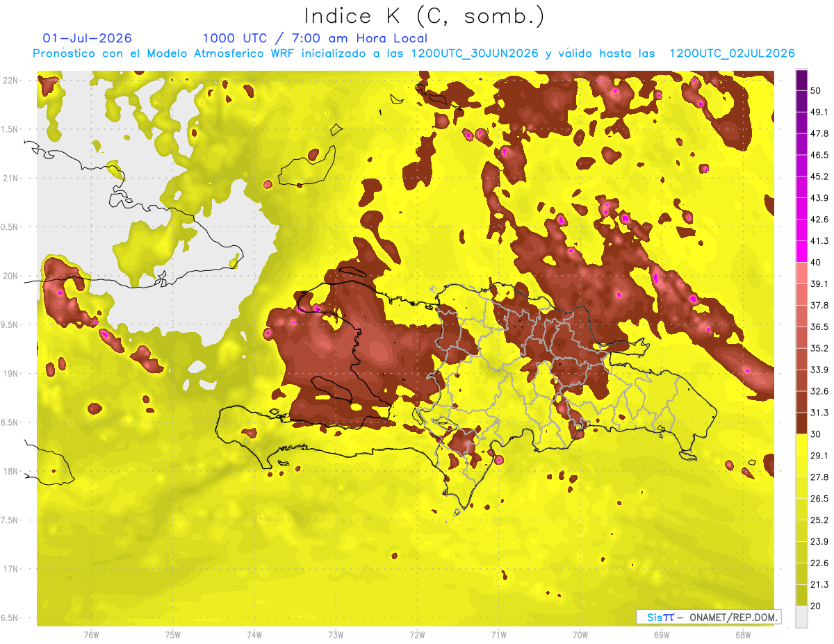Click colorbar value "25.2"
This screenshot has width=834, height=644.
tap(819, 520)
